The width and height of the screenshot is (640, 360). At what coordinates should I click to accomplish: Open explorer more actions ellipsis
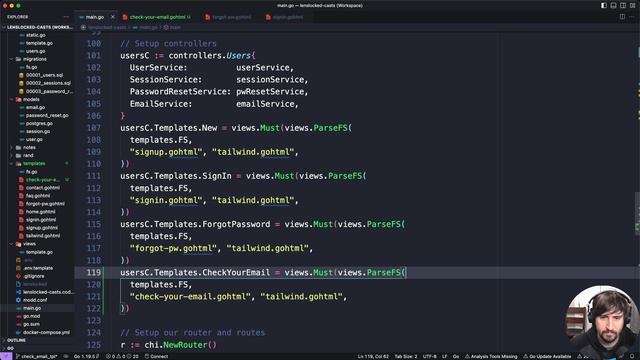66,17
